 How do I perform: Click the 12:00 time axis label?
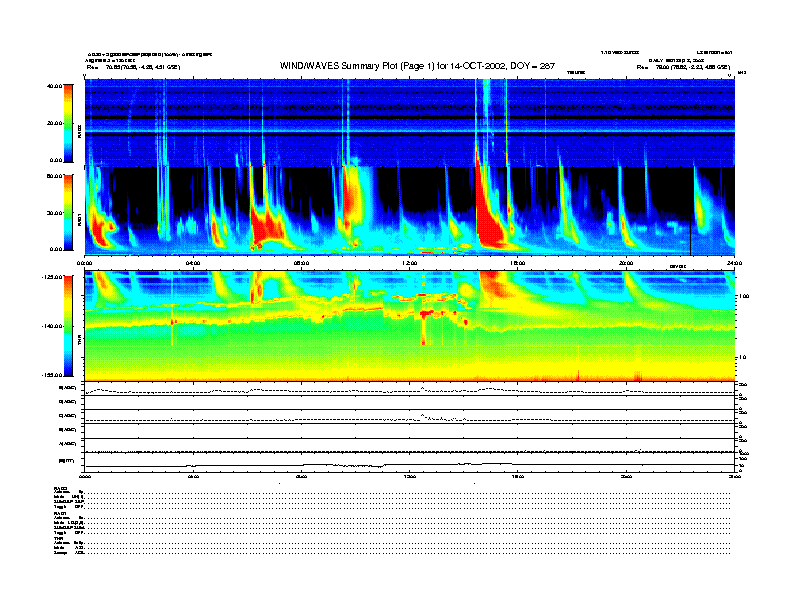[409, 263]
